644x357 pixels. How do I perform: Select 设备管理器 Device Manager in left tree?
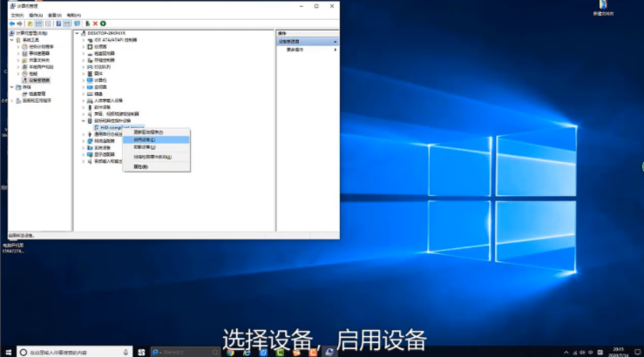39,80
